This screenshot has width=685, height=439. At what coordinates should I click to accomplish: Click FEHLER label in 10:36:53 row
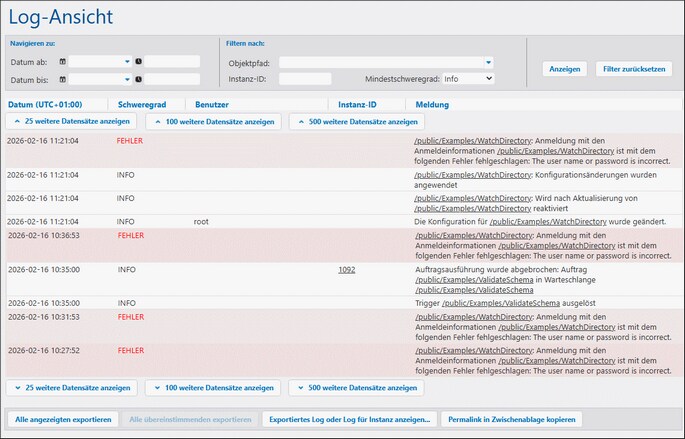point(131,235)
